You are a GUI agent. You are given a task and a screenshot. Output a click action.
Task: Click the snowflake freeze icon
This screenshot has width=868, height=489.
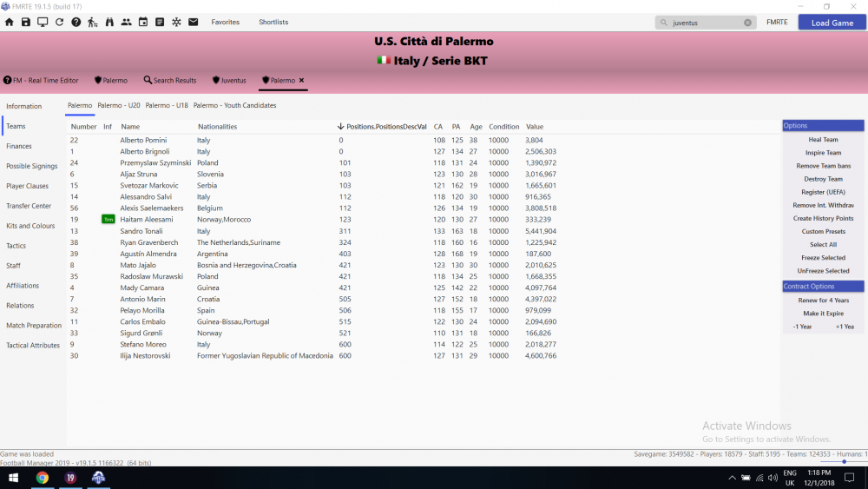pos(176,22)
